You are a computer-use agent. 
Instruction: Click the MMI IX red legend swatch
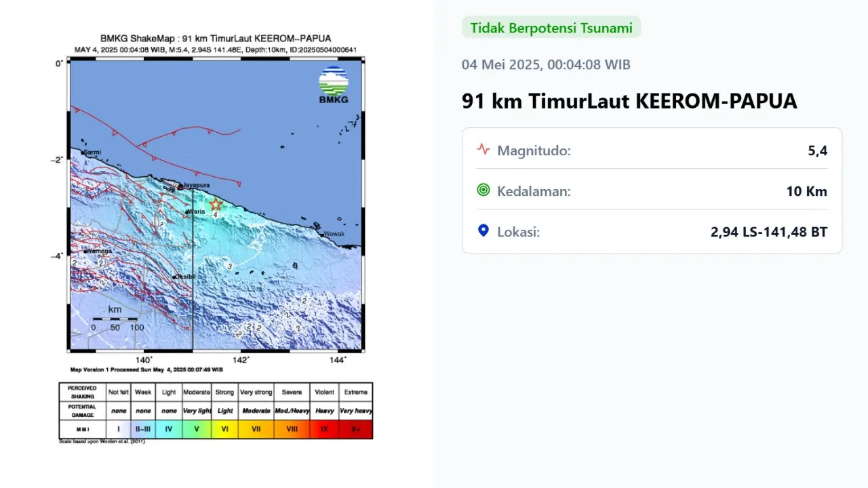324,429
